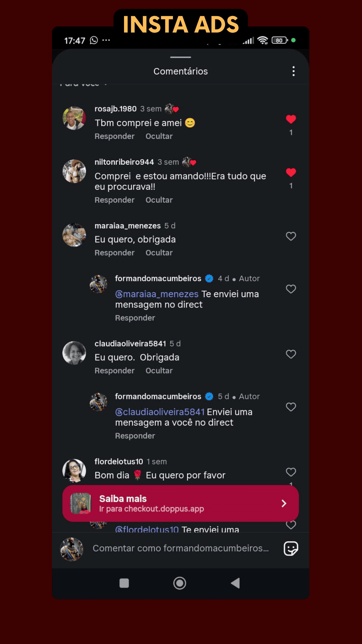
Task: Tap the Android recent apps square
Action: (x=124, y=583)
